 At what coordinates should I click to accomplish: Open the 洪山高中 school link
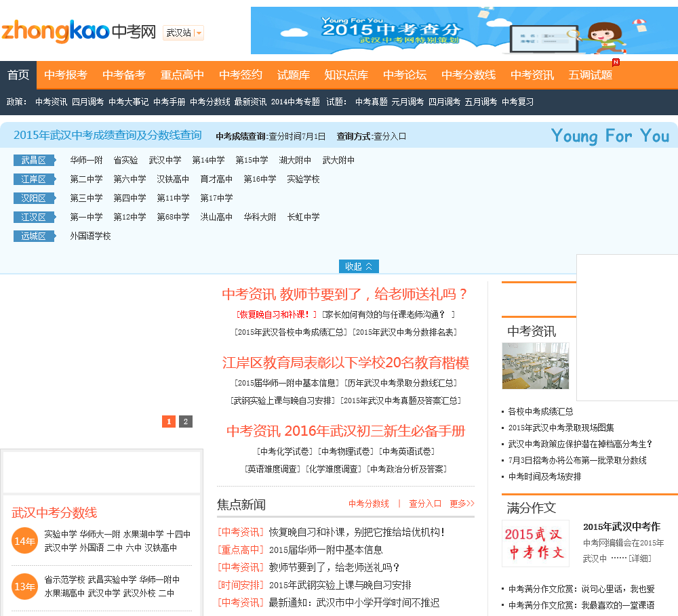[217, 217]
